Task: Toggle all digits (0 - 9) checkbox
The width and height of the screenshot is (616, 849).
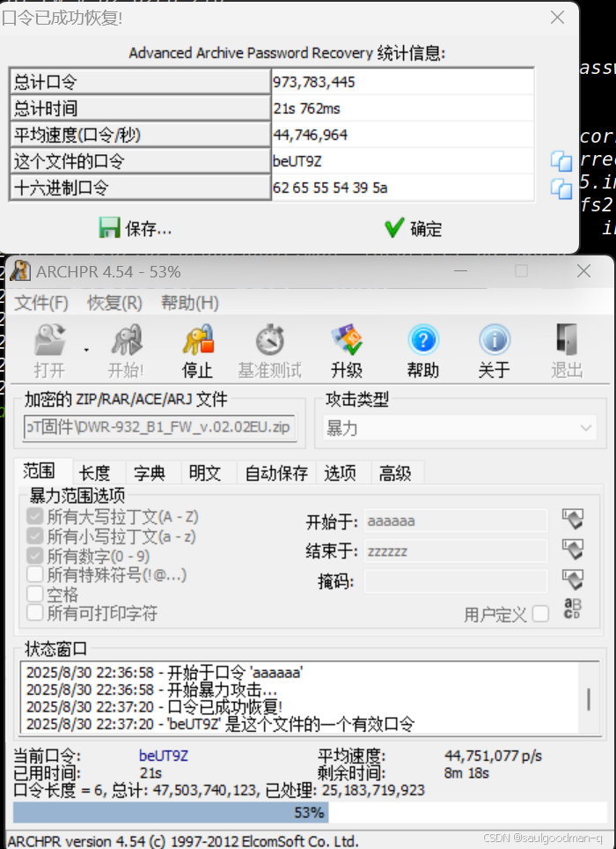Action: (35, 556)
